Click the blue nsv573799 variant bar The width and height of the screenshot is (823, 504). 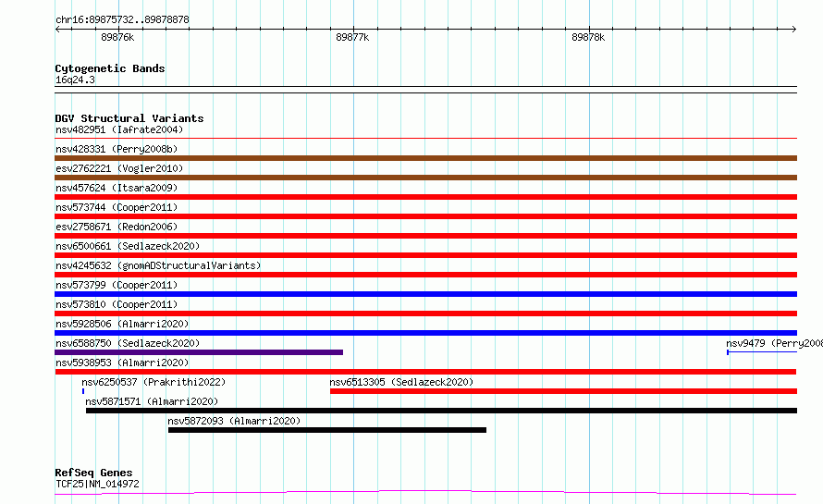[x=425, y=294]
